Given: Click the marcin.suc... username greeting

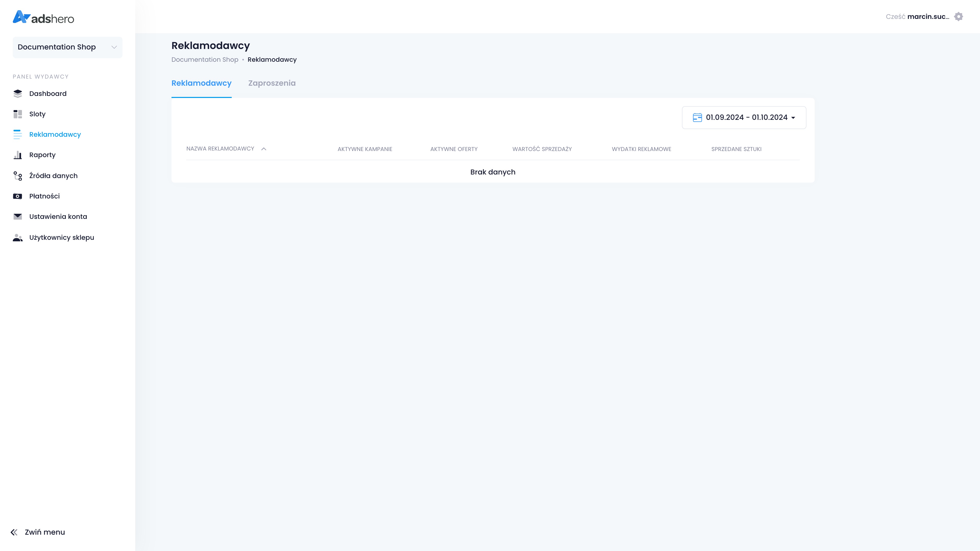Looking at the screenshot, I should 928,17.
